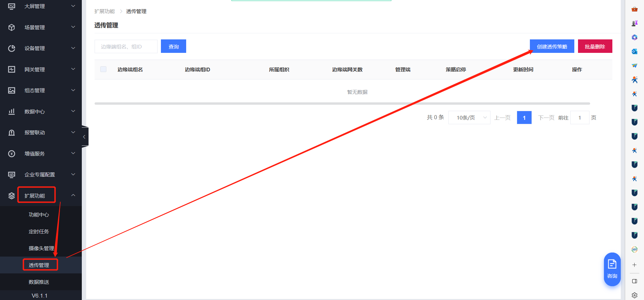Click the red 批量删除 button

point(595,46)
